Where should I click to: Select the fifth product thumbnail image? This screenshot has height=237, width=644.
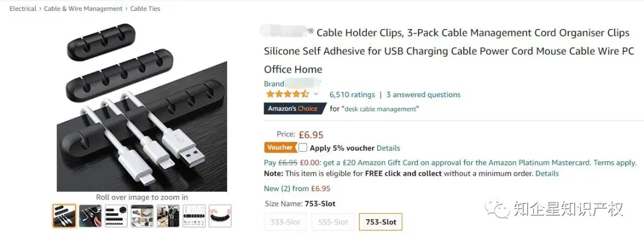pos(168,216)
